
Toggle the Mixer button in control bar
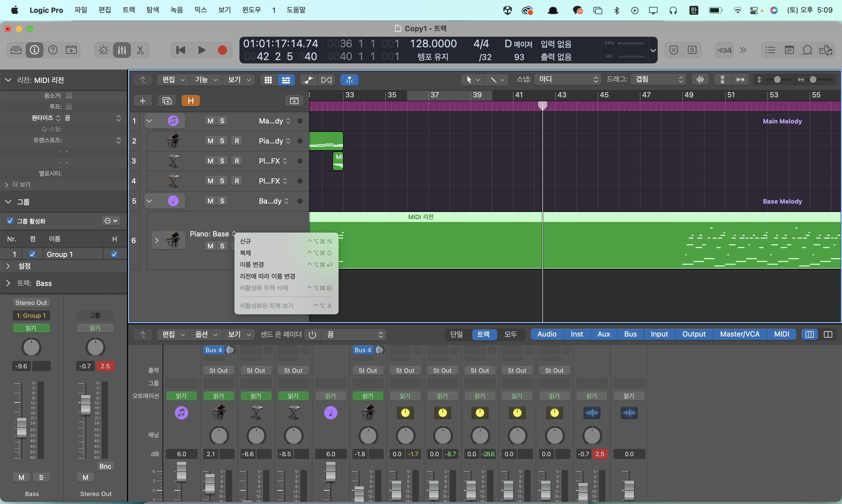pos(122,50)
